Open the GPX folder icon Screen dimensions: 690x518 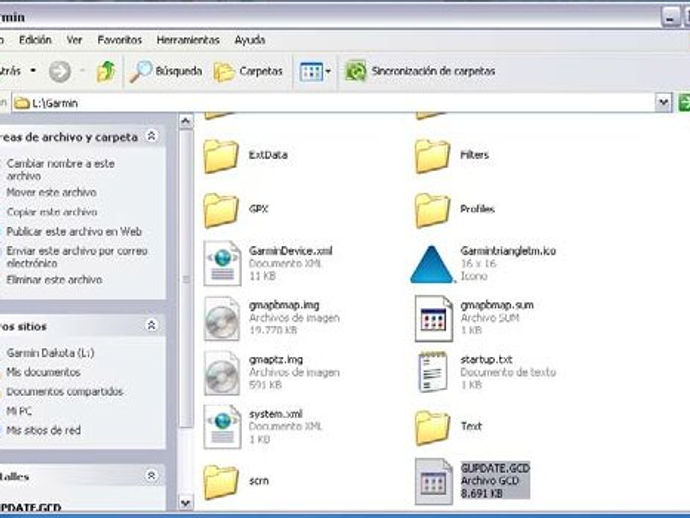(x=221, y=210)
